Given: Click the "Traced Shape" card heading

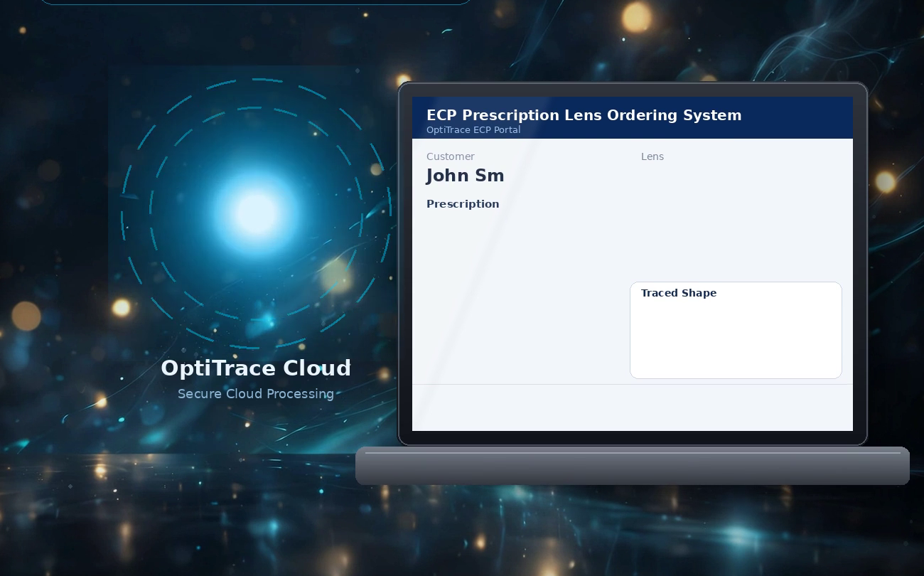Looking at the screenshot, I should (679, 293).
